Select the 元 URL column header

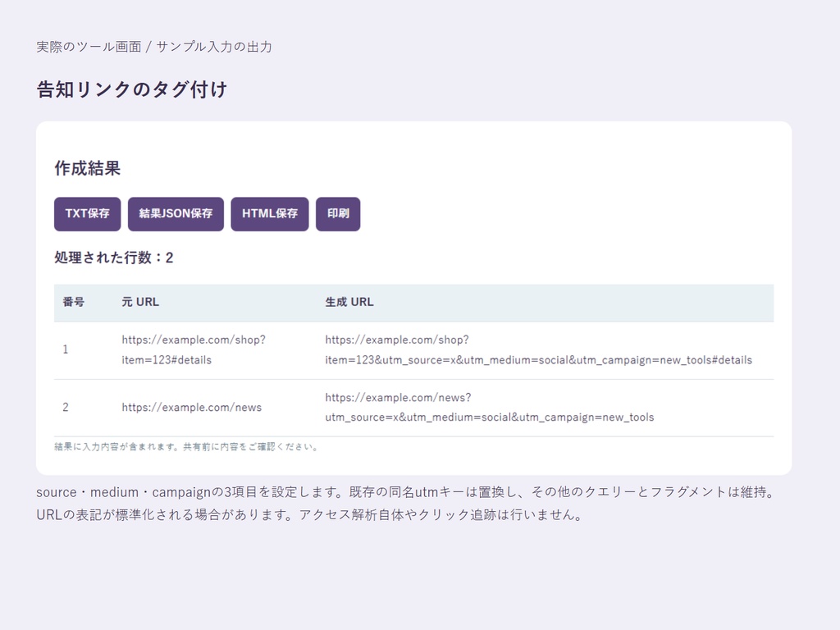(x=140, y=302)
